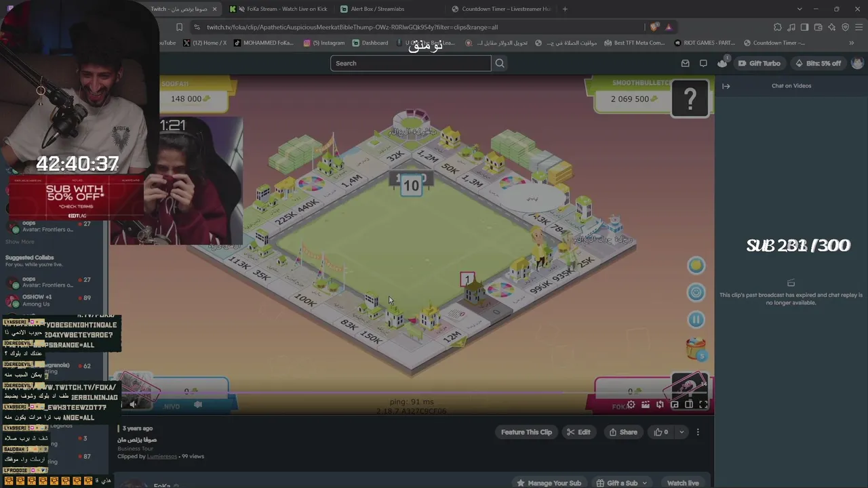
Task: Collapse the Chat on Videos panel
Action: (x=726, y=86)
